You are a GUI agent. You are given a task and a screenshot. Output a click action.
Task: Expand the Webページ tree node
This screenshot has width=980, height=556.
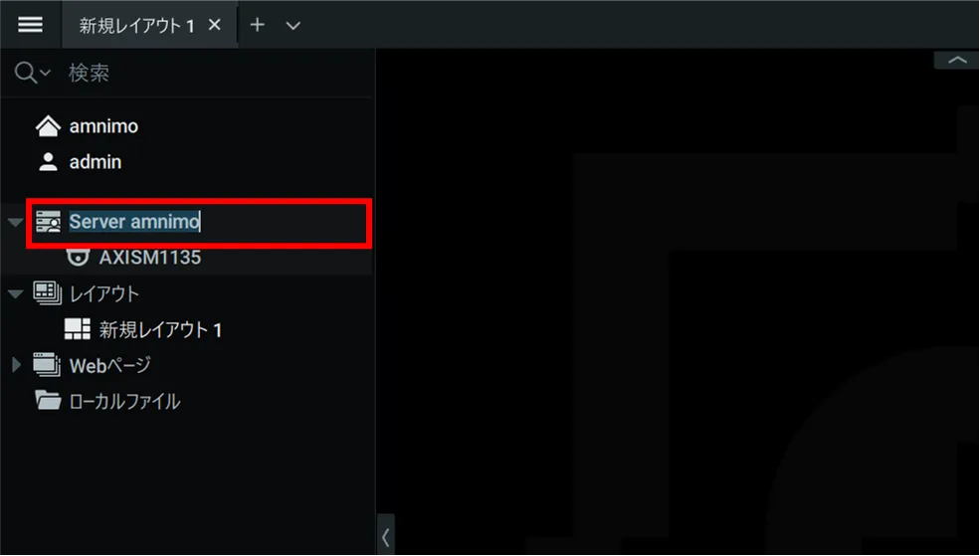(x=16, y=365)
